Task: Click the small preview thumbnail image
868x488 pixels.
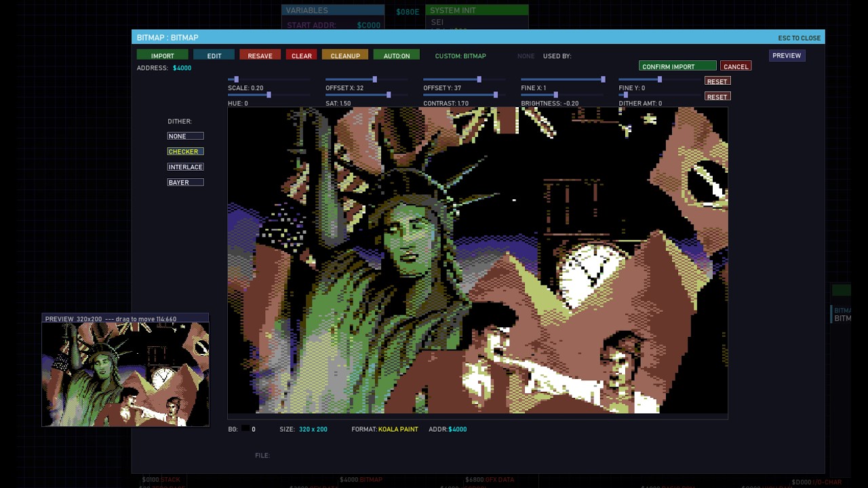Action: (x=125, y=375)
